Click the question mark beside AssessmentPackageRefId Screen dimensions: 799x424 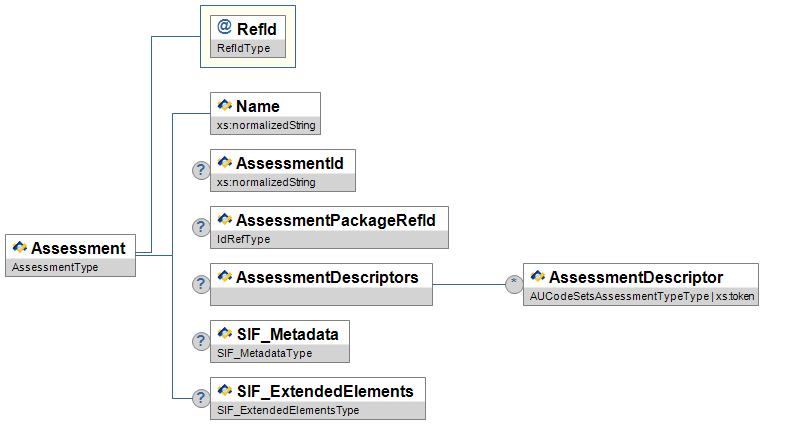pyautogui.click(x=200, y=228)
